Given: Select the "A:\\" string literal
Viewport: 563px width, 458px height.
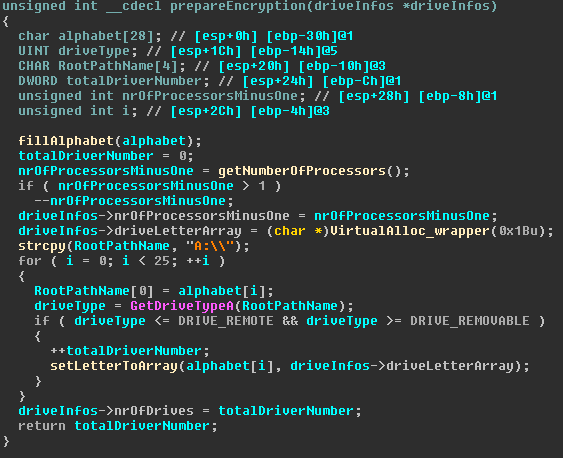Looking at the screenshot, I should pos(210,246).
